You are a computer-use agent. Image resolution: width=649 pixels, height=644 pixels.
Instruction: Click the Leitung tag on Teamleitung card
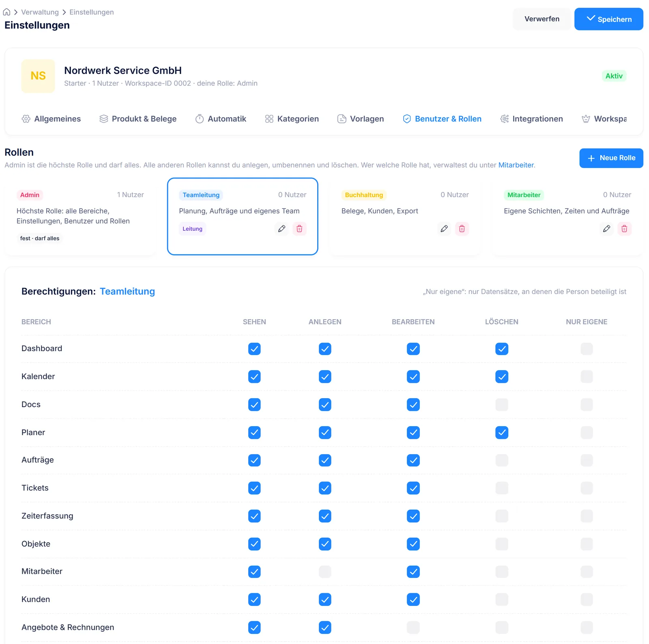(192, 229)
